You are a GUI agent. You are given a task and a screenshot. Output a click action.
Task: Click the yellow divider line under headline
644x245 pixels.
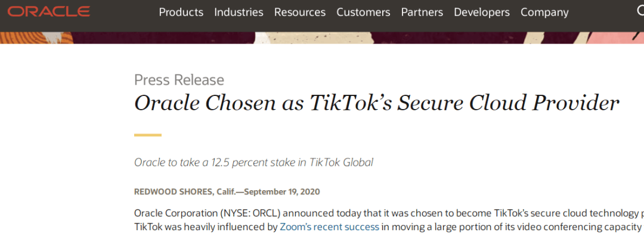coord(148,135)
